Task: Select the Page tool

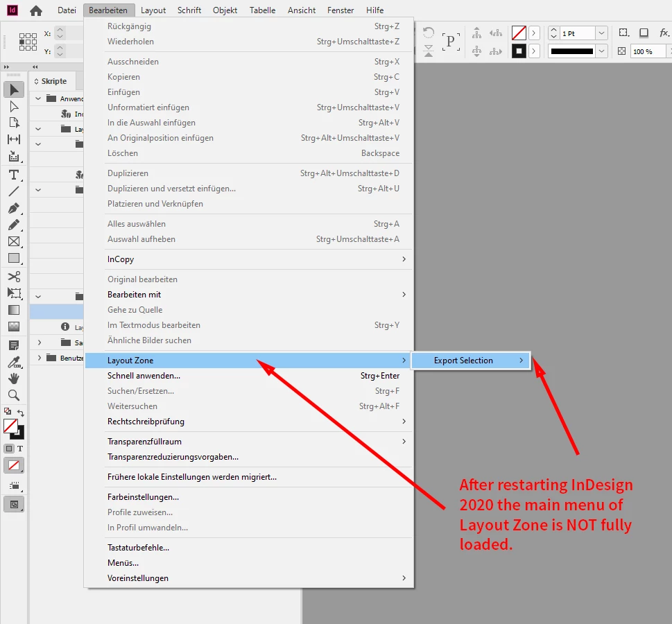Action: pos(14,123)
